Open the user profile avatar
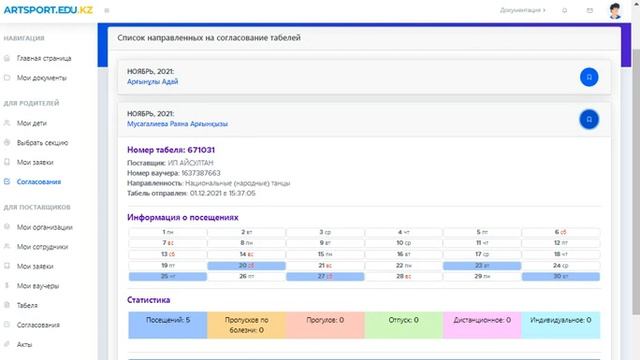This screenshot has width=640, height=360. pyautogui.click(x=615, y=11)
